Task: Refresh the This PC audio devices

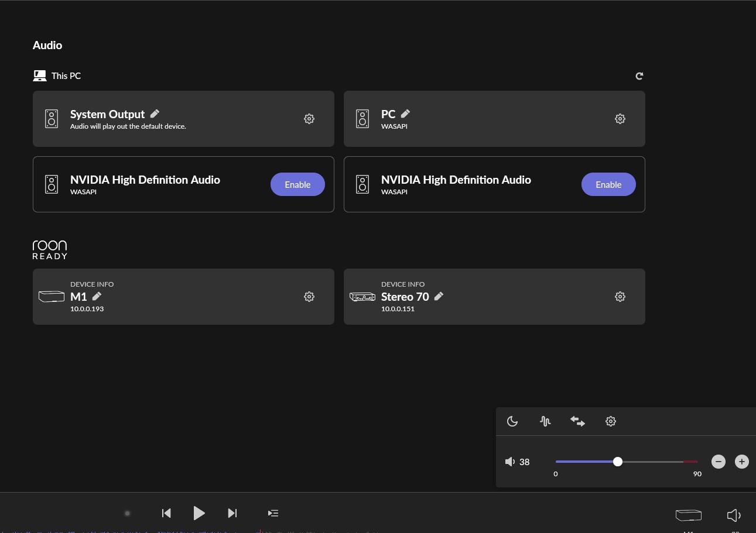Action: coord(639,76)
